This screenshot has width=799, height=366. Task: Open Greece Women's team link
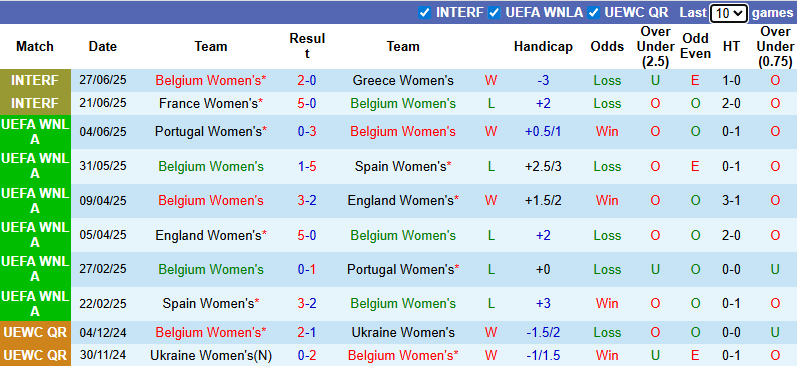tap(403, 81)
